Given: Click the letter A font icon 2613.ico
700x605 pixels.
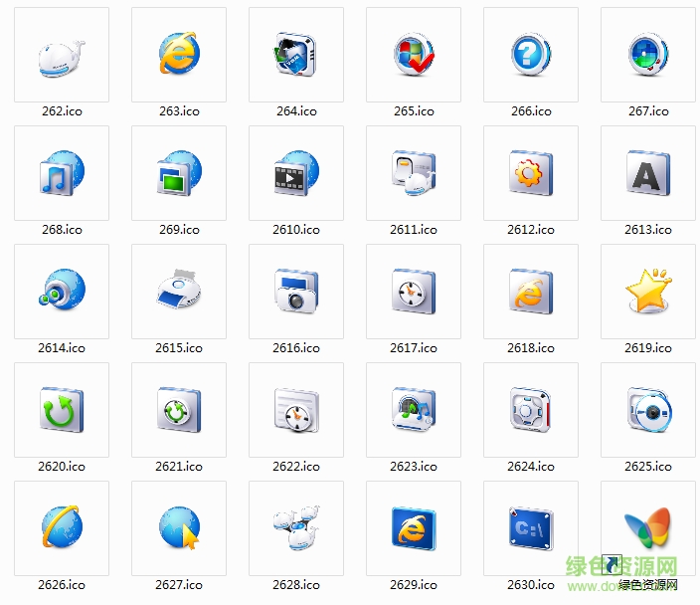Looking at the screenshot, I should [x=648, y=173].
